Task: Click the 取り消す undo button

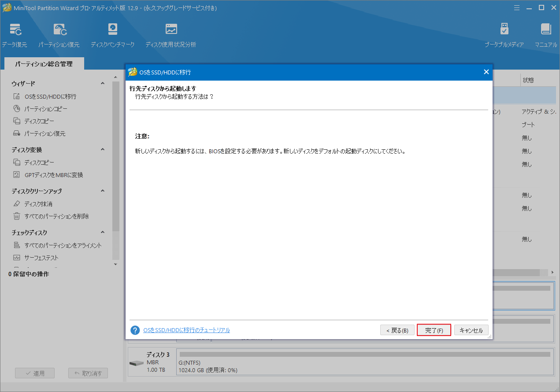Action: click(88, 373)
